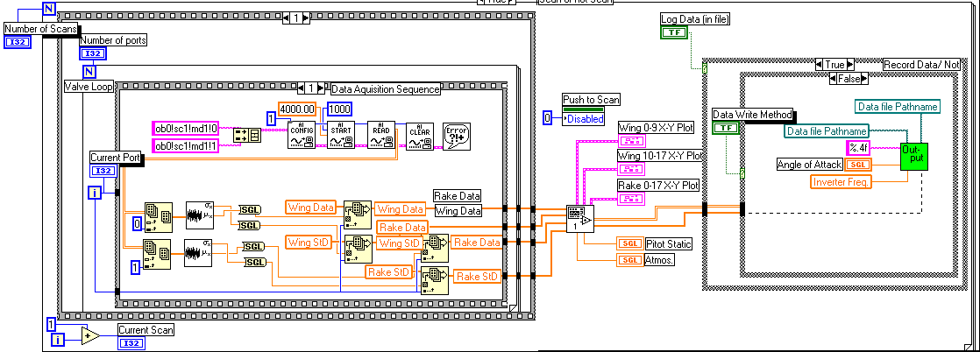Select the lower Index Array node wired to 1
The height and width of the screenshot is (352, 980).
pos(158,254)
